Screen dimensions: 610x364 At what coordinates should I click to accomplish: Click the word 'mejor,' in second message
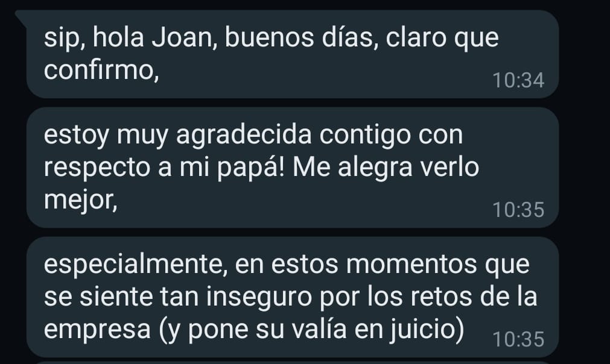click(80, 201)
